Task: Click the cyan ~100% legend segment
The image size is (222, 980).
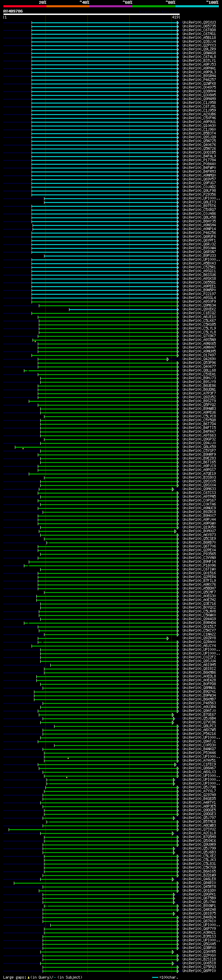Action: [197, 6]
